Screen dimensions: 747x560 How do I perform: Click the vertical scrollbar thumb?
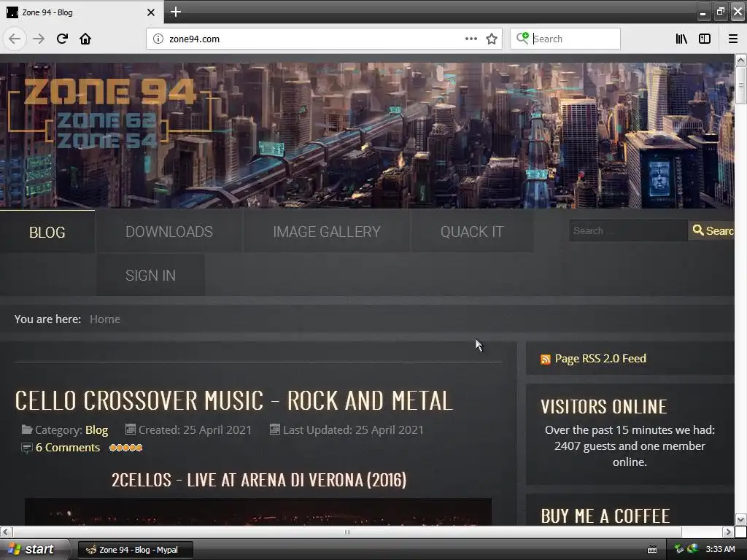(740, 85)
